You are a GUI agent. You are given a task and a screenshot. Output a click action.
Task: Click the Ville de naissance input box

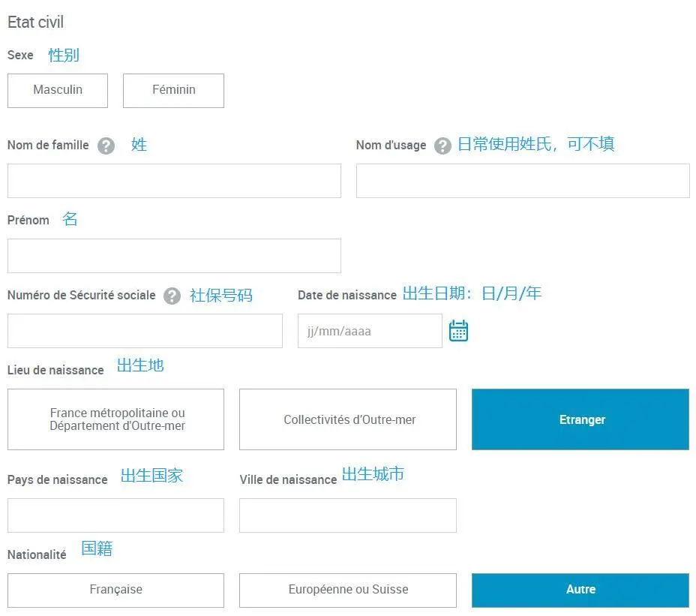click(347, 515)
